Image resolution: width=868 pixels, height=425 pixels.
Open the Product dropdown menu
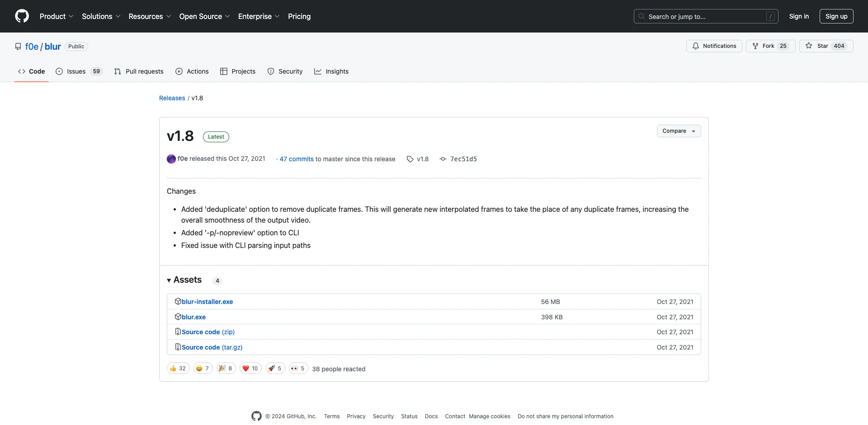point(57,16)
